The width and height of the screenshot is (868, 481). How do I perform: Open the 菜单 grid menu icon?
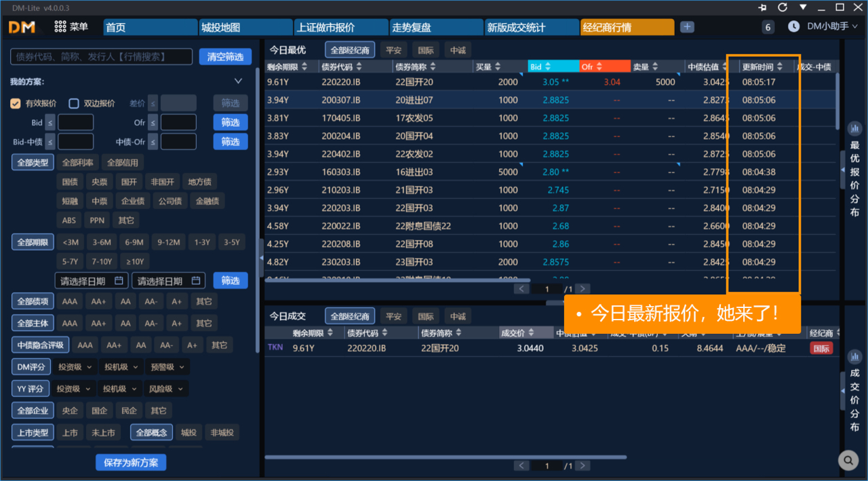[x=60, y=27]
